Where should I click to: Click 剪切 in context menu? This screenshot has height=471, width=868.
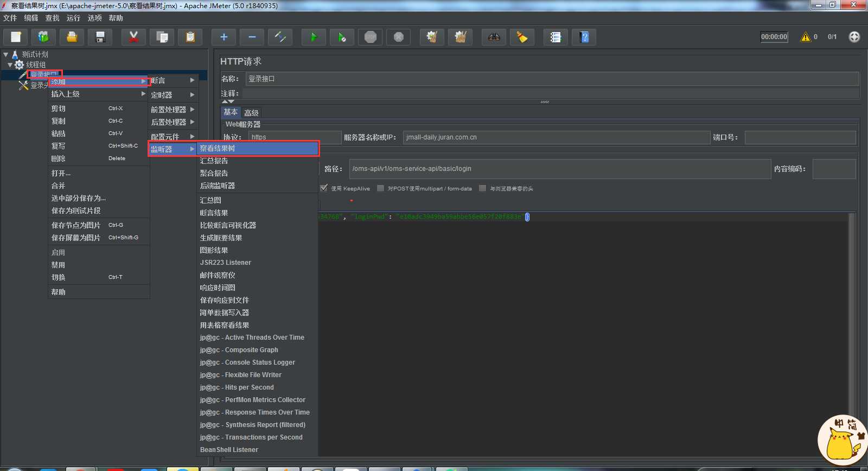[99, 109]
